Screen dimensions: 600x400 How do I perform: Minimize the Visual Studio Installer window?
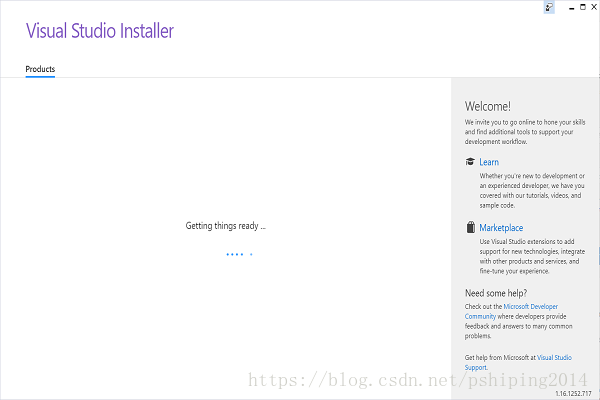point(572,8)
